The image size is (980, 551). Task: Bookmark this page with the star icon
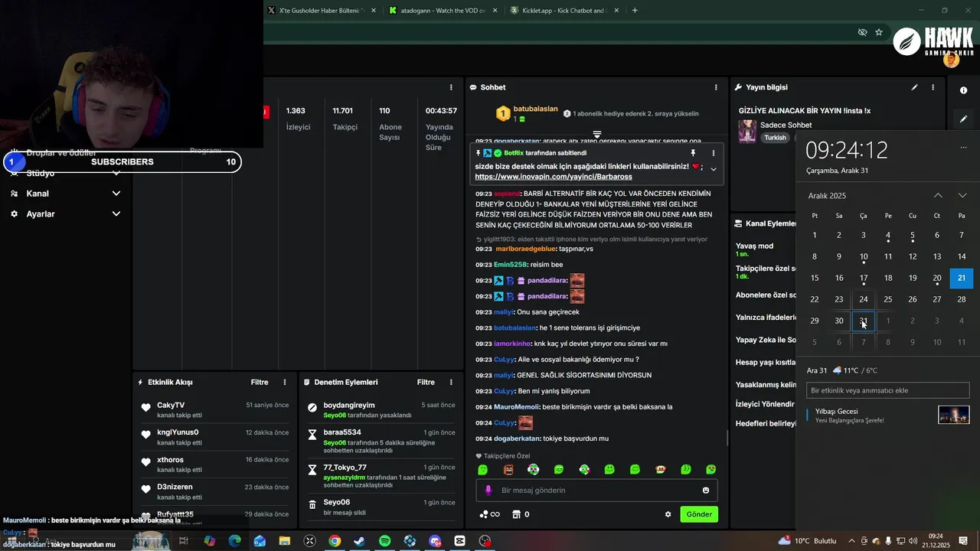[879, 32]
